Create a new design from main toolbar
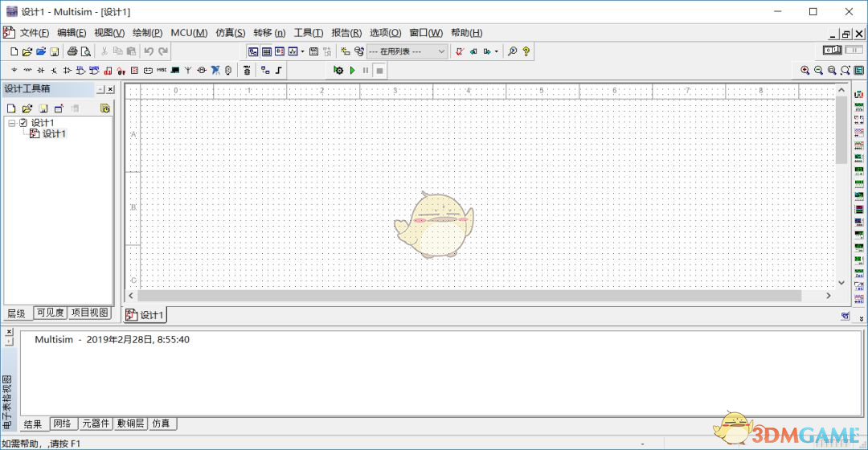The image size is (868, 450). click(x=14, y=51)
